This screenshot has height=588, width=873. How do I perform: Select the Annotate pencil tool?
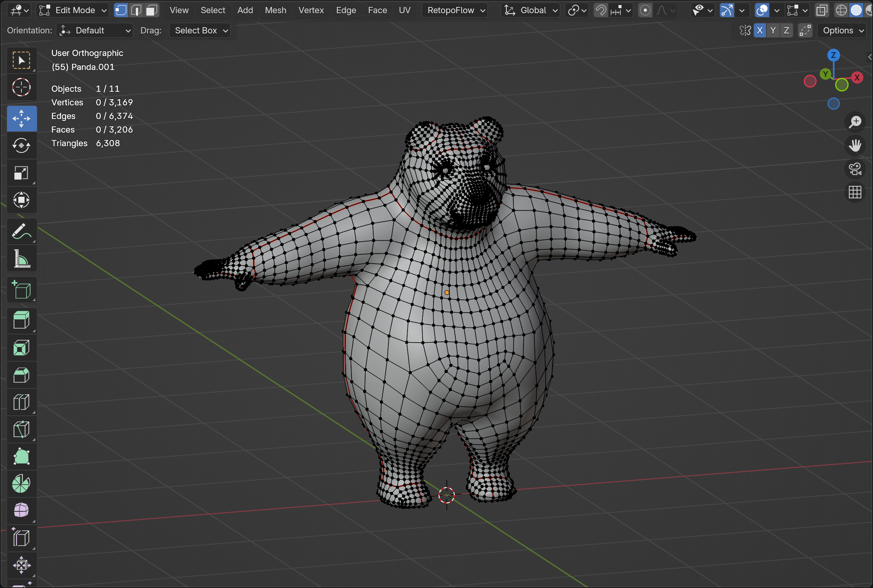coord(21,231)
